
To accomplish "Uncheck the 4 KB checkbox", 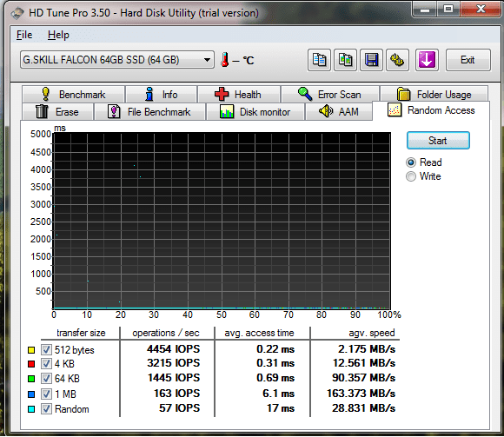I will tap(46, 364).
